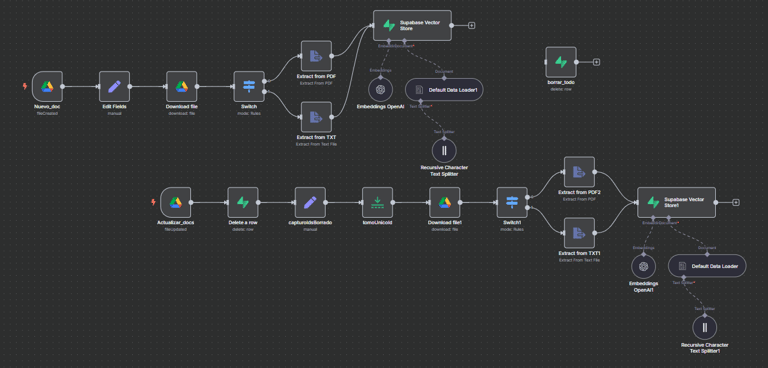Image resolution: width=768 pixels, height=368 pixels.
Task: Add a node after Supabase Vector Store1
Action: click(x=736, y=202)
